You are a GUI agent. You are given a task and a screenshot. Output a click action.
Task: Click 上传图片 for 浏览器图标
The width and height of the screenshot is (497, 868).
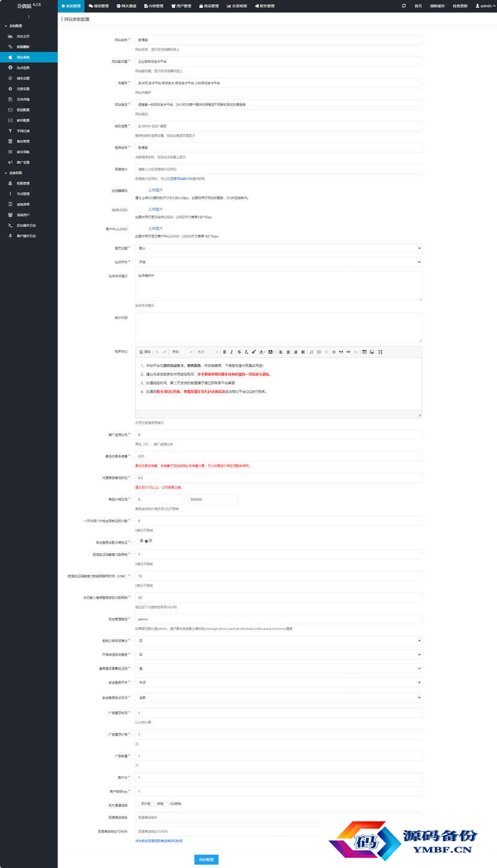(155, 190)
